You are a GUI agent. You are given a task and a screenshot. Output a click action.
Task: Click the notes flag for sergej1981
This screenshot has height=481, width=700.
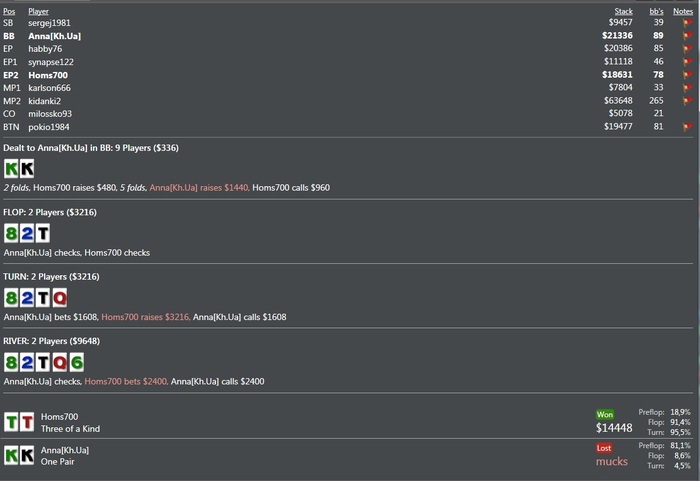point(687,22)
